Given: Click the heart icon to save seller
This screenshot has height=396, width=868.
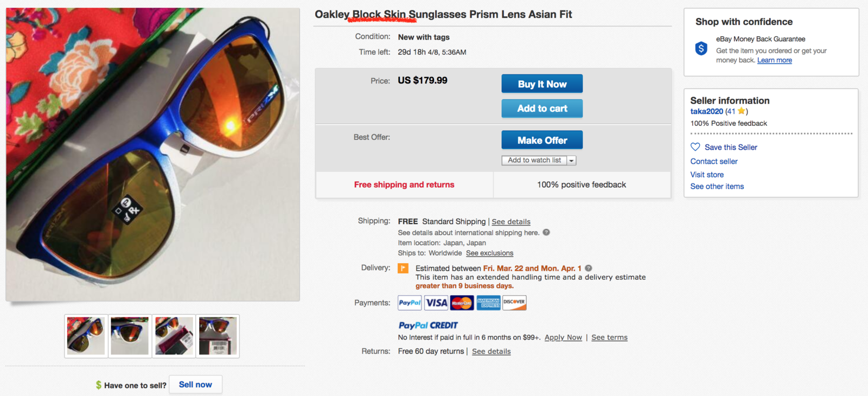Looking at the screenshot, I should [x=695, y=147].
